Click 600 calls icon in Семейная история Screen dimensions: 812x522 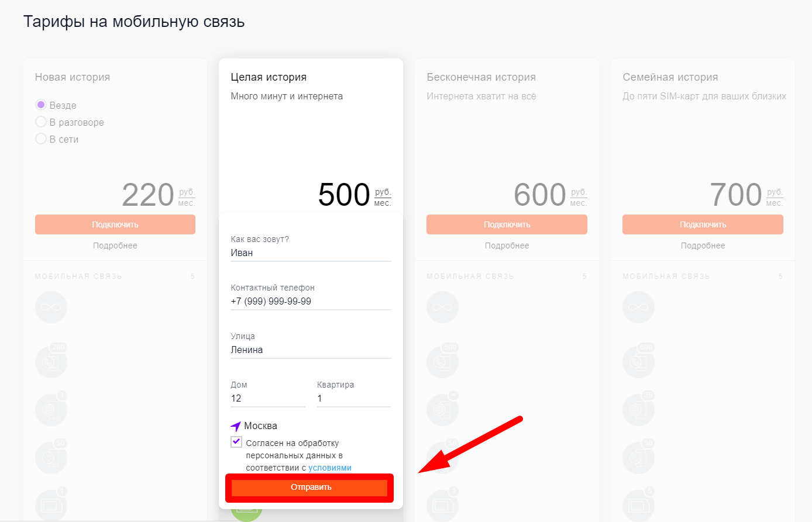pyautogui.click(x=638, y=362)
